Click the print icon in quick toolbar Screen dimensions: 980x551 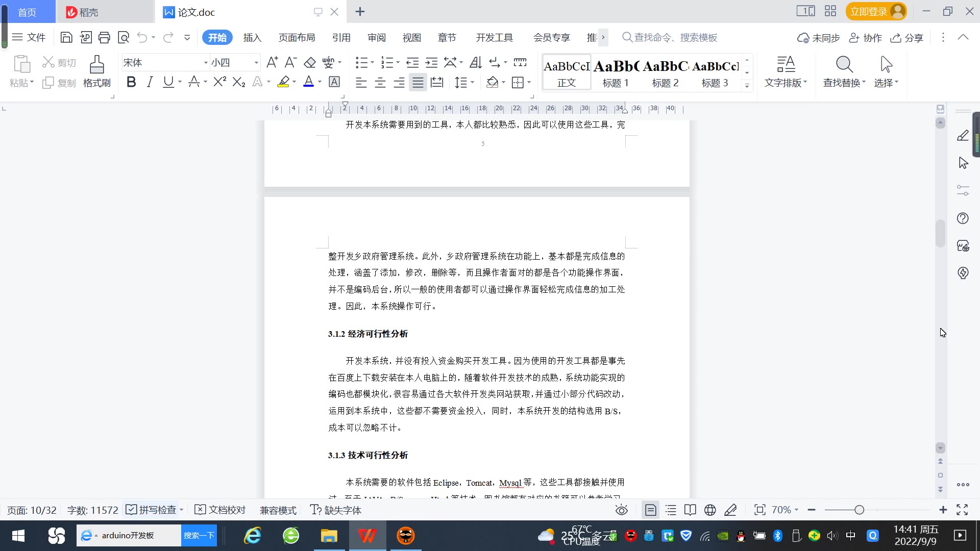pos(104,37)
